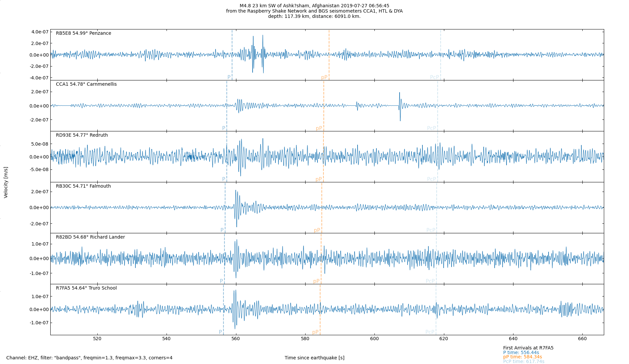Pick the PcP arrival label in the Falmouth panel
This screenshot has height=364, width=629.
coord(431,230)
